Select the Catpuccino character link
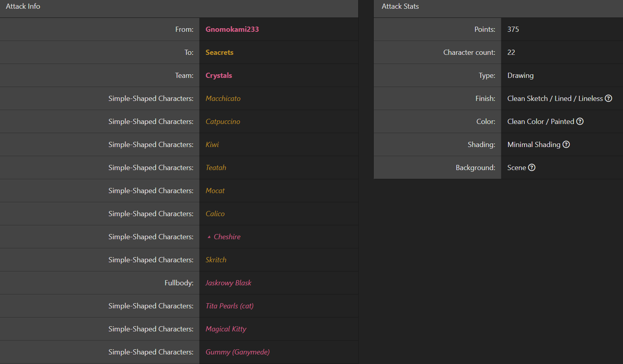This screenshot has height=364, width=623. click(223, 122)
